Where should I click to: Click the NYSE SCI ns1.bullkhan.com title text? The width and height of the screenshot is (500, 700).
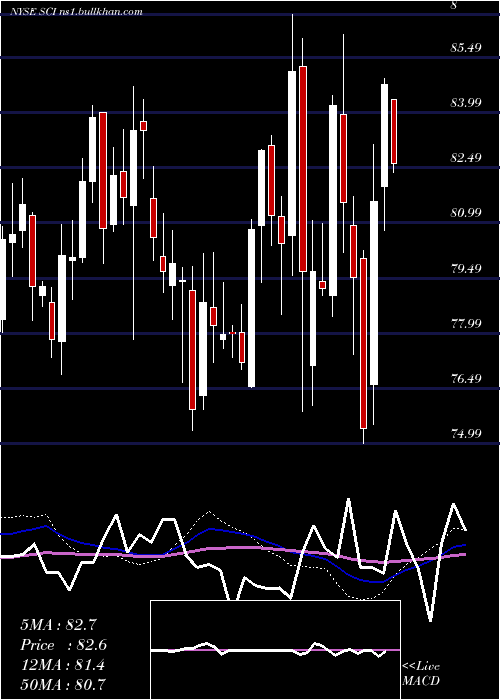coord(77,12)
